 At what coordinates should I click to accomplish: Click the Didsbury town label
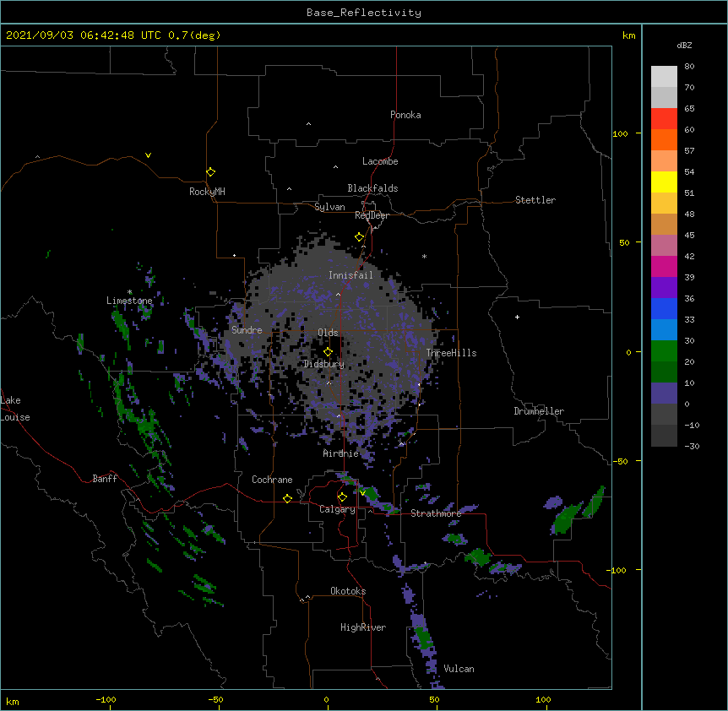click(x=324, y=364)
